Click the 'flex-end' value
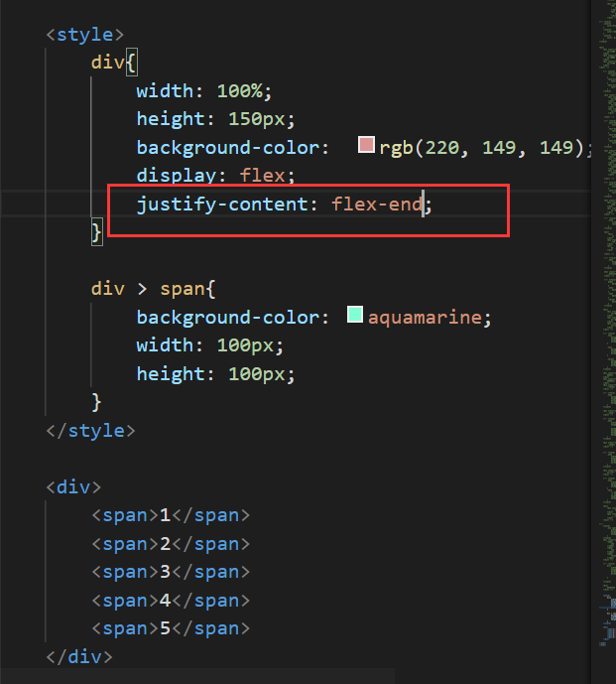The image size is (616, 684). [x=377, y=205]
